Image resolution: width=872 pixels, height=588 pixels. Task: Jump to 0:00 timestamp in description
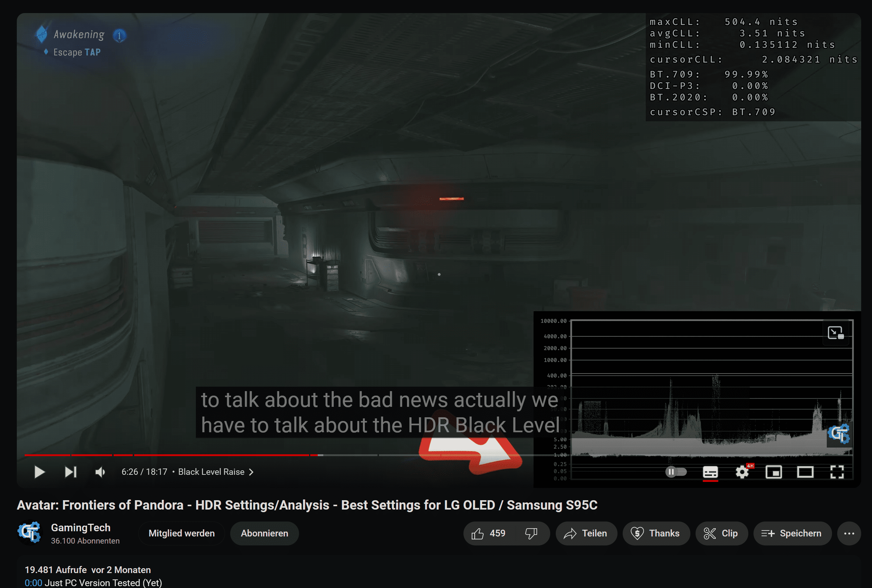pyautogui.click(x=33, y=583)
